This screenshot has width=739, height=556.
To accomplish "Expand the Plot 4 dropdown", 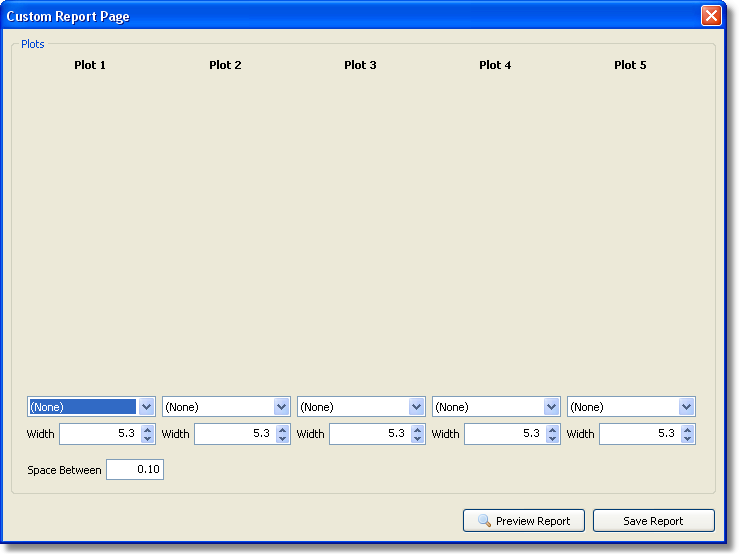I will coord(551,407).
